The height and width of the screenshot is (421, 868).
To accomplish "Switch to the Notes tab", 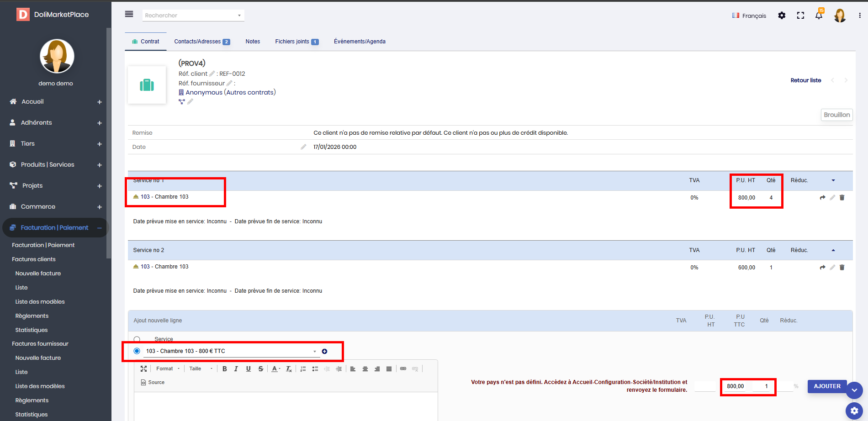I will (253, 42).
